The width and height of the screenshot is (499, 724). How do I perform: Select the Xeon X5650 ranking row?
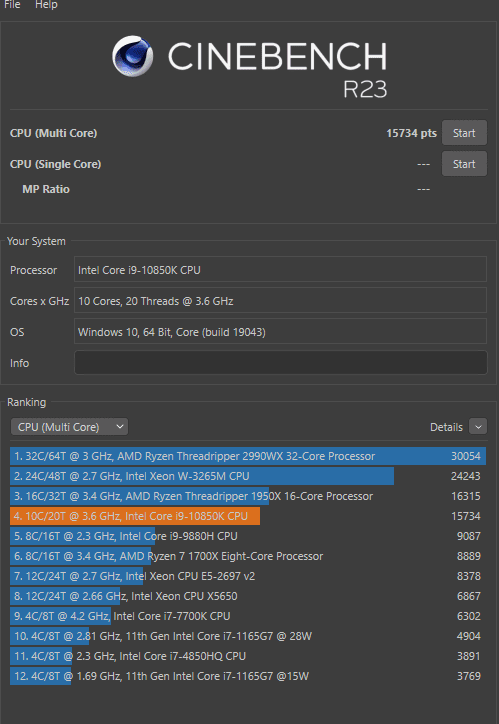coord(248,596)
